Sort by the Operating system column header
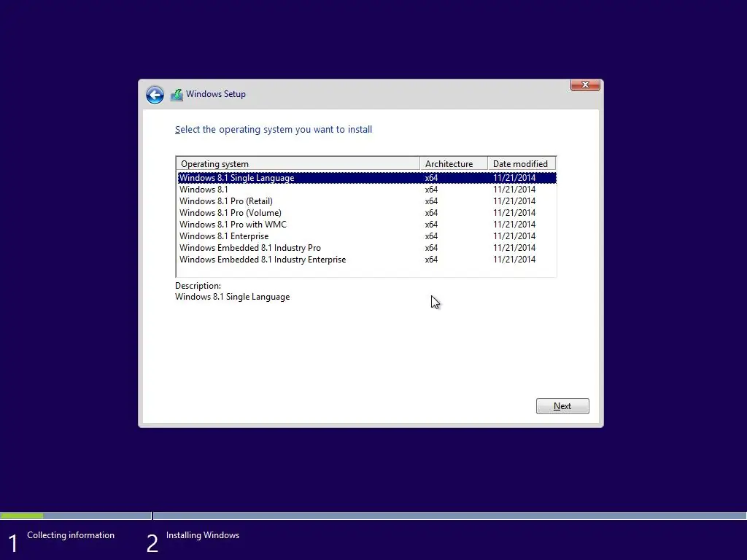 tap(214, 163)
